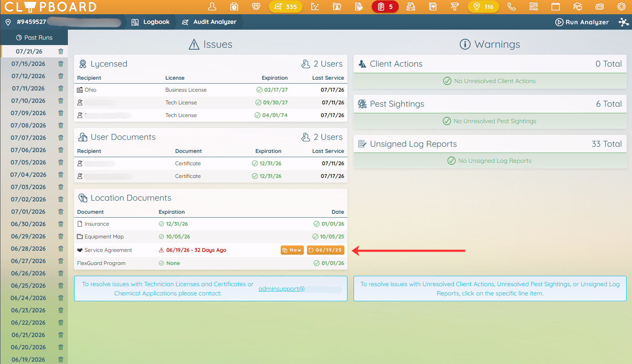Click the Service Agreement document name
632x364 pixels.
(x=108, y=250)
